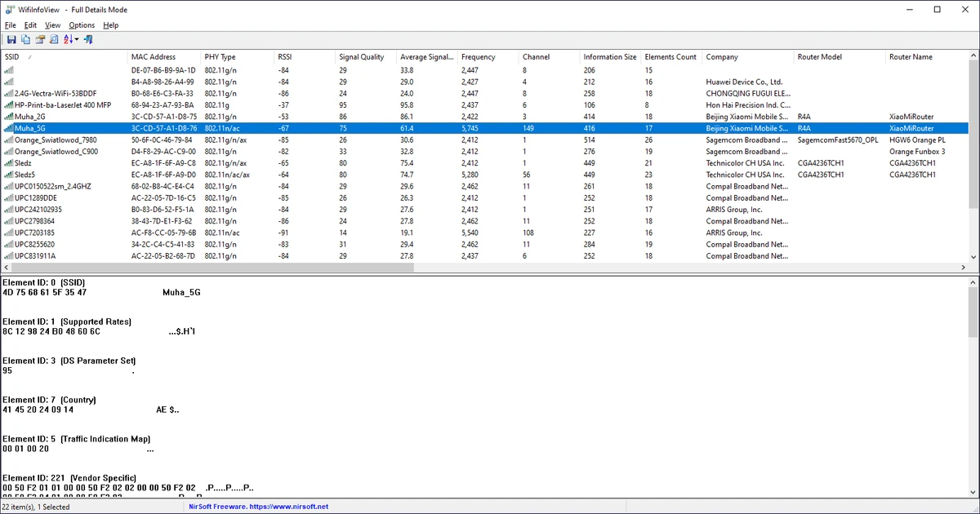Viewport: 980px width, 514px height.
Task: Sort by the PHY Type column header
Action: tap(238, 57)
